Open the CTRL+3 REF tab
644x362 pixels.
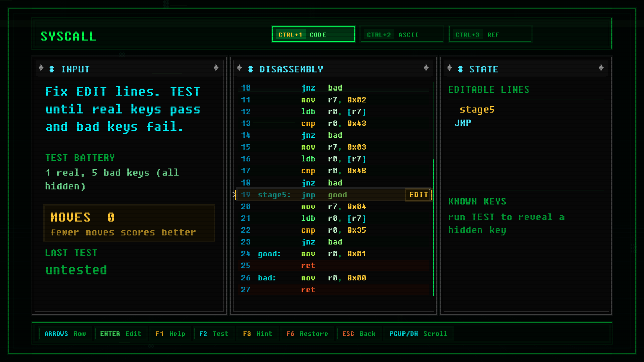pyautogui.click(x=491, y=34)
